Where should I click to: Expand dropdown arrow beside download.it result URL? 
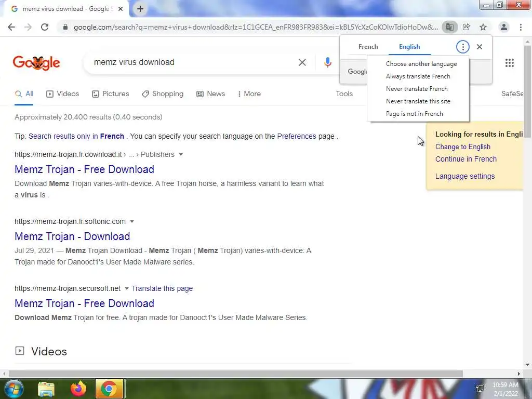point(181,155)
